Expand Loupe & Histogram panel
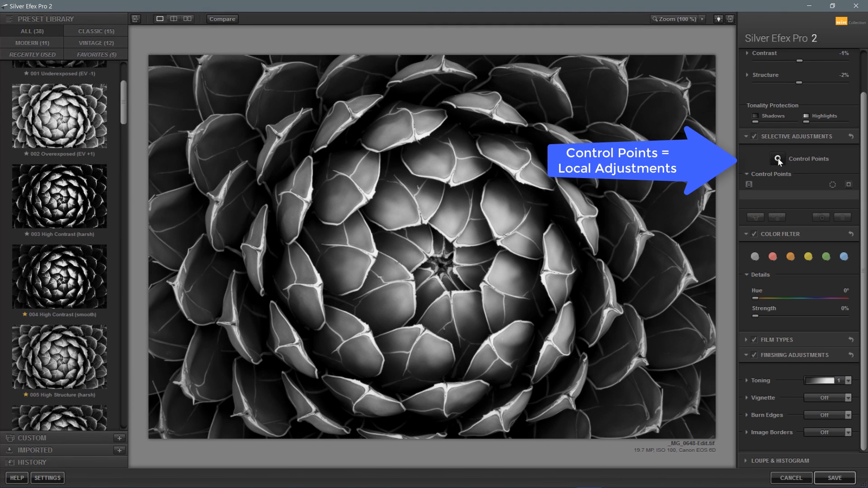The image size is (868, 488). tap(746, 460)
